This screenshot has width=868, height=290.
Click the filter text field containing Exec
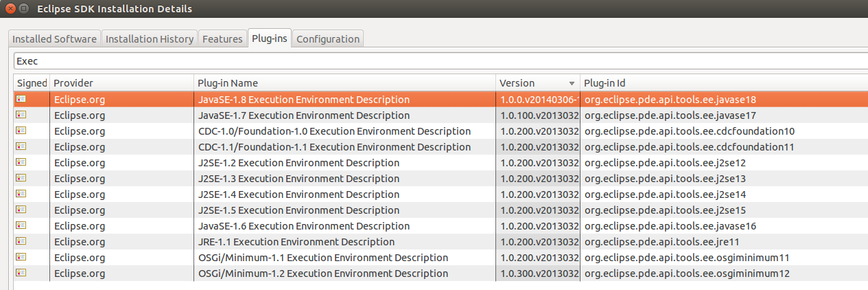coord(439,60)
